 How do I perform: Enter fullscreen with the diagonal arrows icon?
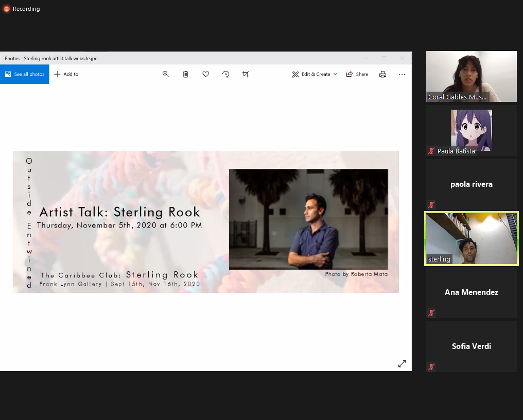tap(402, 364)
